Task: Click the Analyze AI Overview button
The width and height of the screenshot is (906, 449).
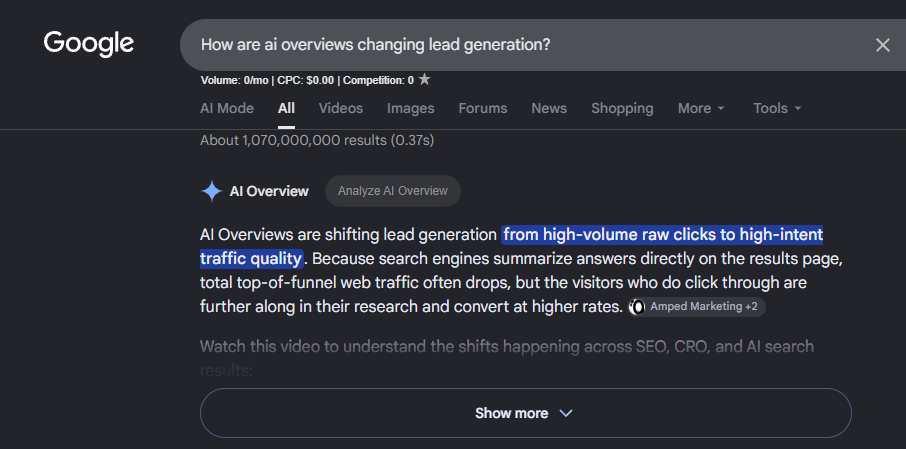Action: click(x=393, y=191)
